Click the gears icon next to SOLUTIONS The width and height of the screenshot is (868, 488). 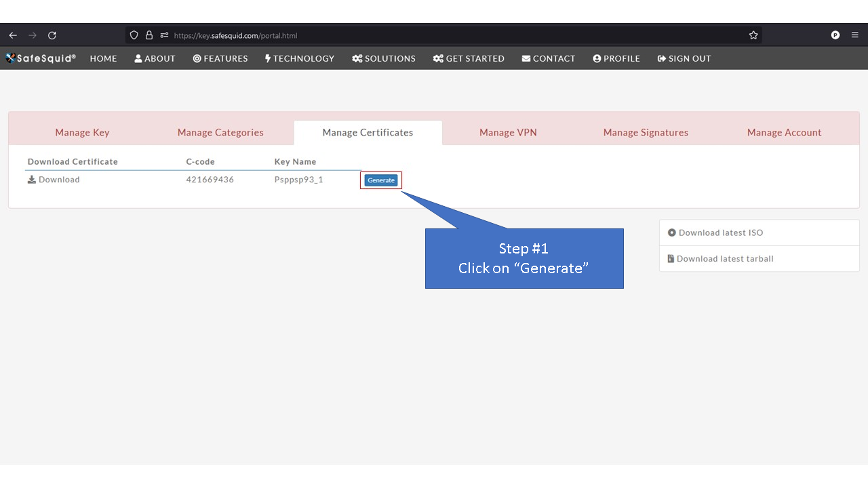(x=357, y=58)
